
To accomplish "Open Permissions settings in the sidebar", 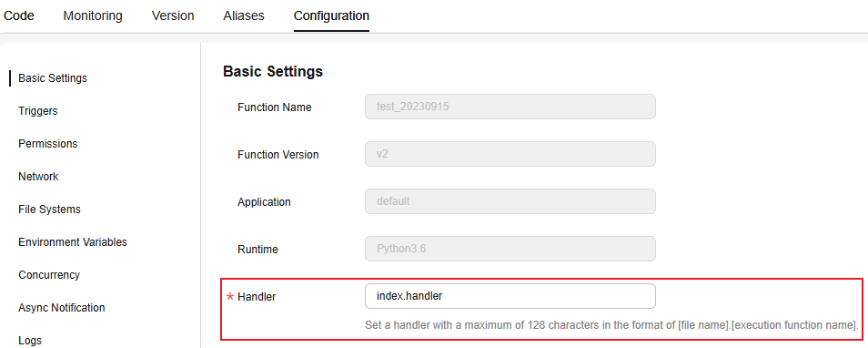I will pyautogui.click(x=47, y=144).
